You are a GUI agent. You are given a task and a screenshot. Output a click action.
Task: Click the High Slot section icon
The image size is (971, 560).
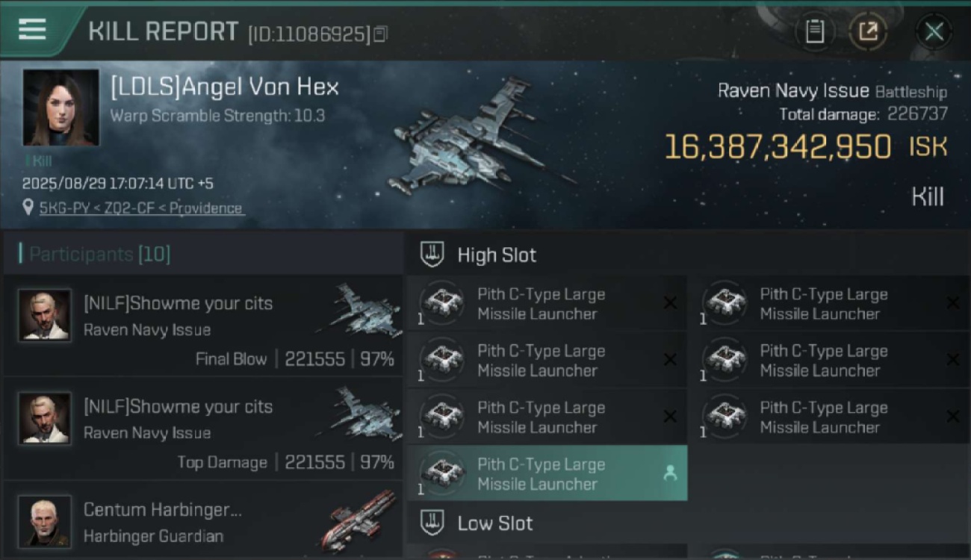pos(432,255)
